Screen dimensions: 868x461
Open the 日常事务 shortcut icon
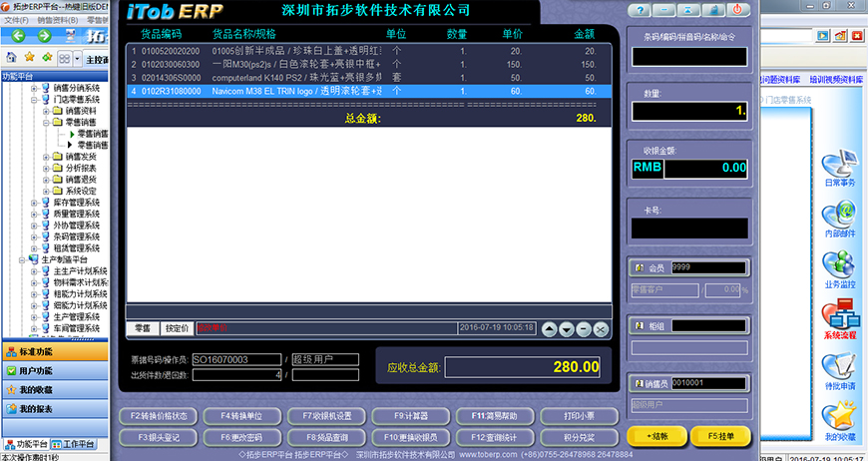coord(840,163)
